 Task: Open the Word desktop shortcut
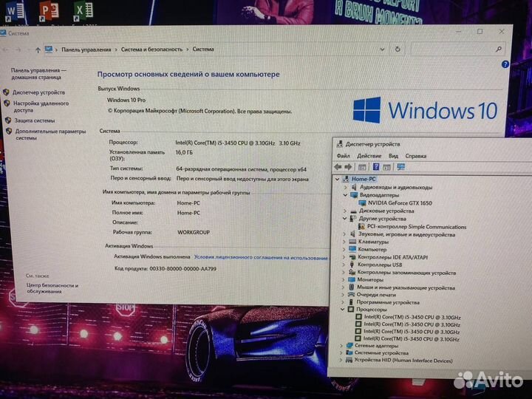pyautogui.click(x=15, y=13)
